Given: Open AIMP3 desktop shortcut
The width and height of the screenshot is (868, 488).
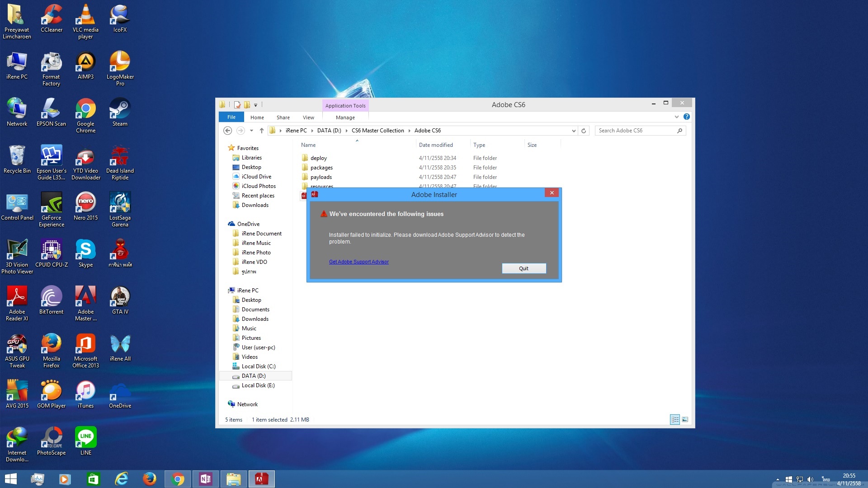Looking at the screenshot, I should pos(85,66).
